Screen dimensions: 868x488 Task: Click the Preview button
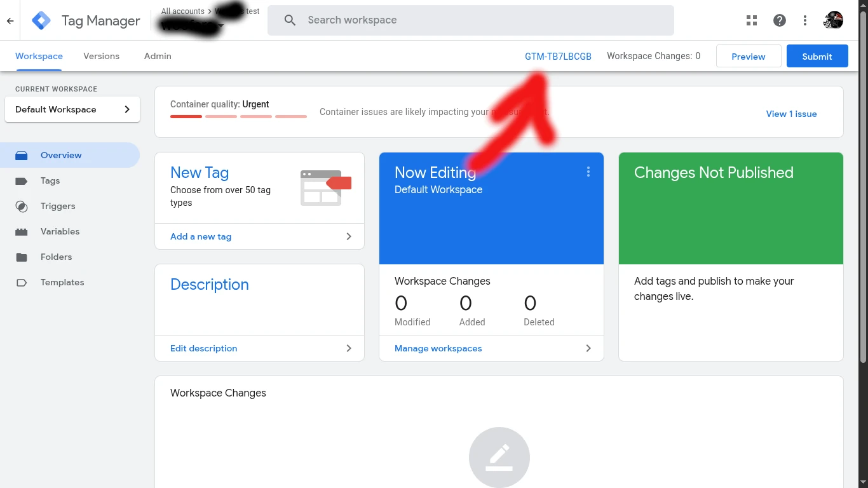[748, 56]
